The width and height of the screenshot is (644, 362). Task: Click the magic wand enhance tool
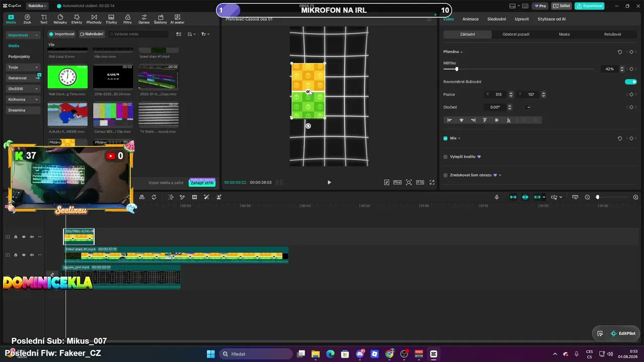pyautogui.click(x=206, y=197)
